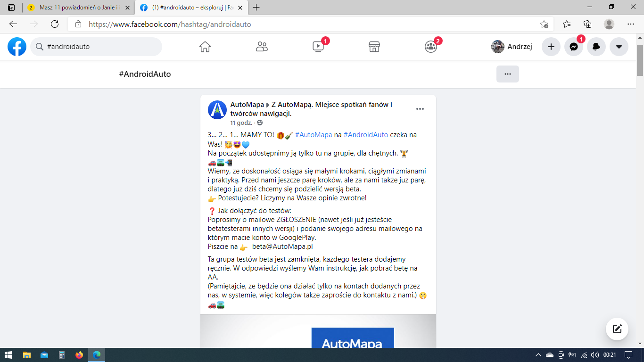644x362 pixels.
Task: Expand the account dropdown arrow
Action: tap(619, 47)
